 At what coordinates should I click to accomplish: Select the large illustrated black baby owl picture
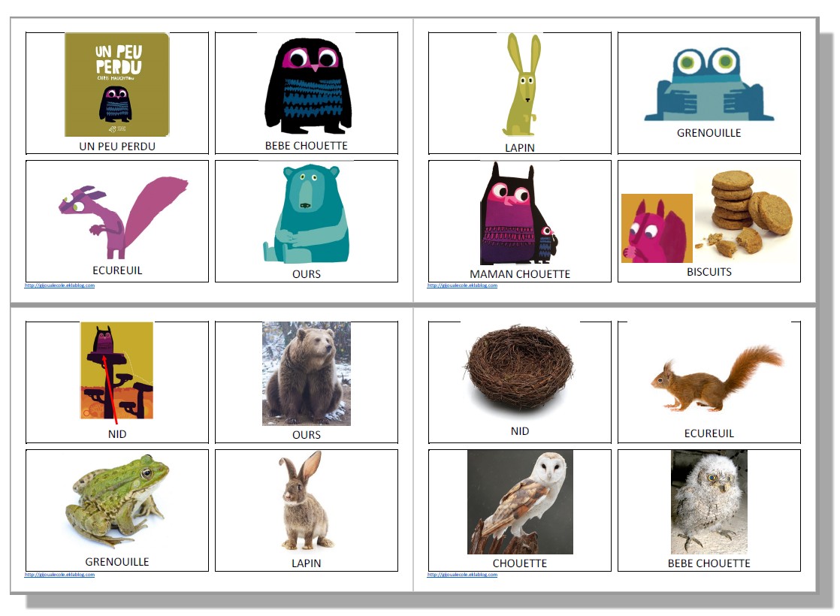(308, 86)
